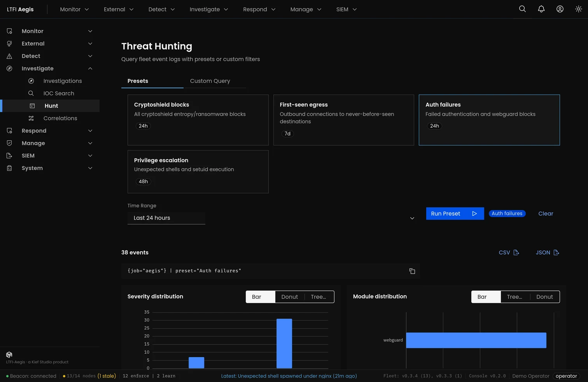Click the Respond sidebar icon

tap(9, 131)
